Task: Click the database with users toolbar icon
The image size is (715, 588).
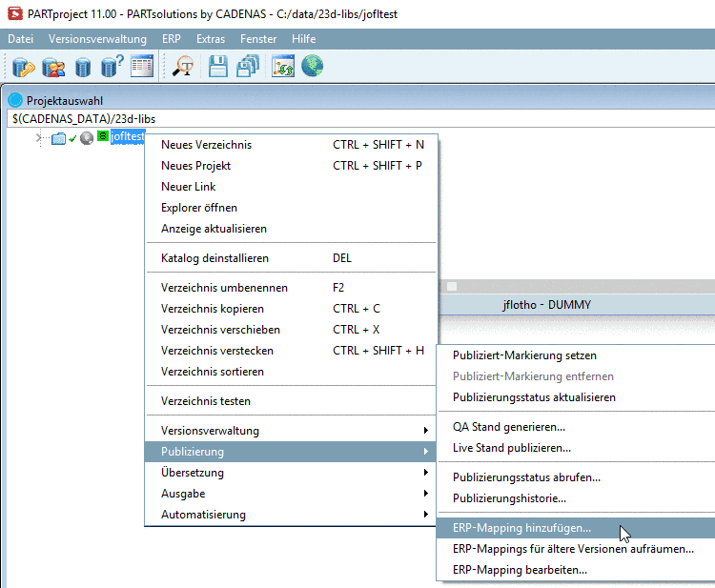Action: point(53,67)
